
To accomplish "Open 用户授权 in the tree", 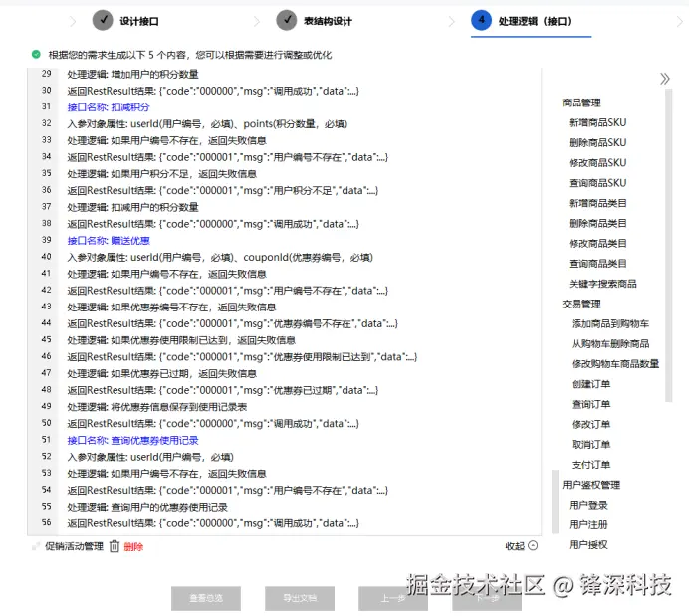I will [x=587, y=545].
